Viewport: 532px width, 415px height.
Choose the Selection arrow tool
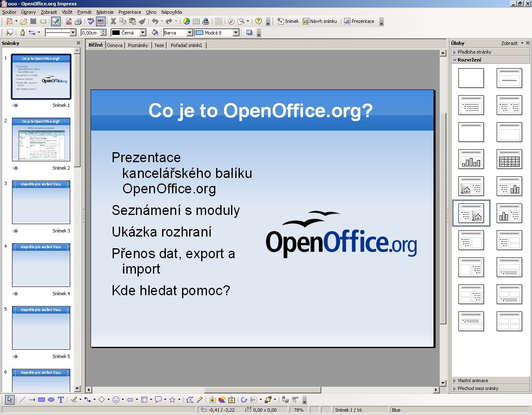click(10, 400)
